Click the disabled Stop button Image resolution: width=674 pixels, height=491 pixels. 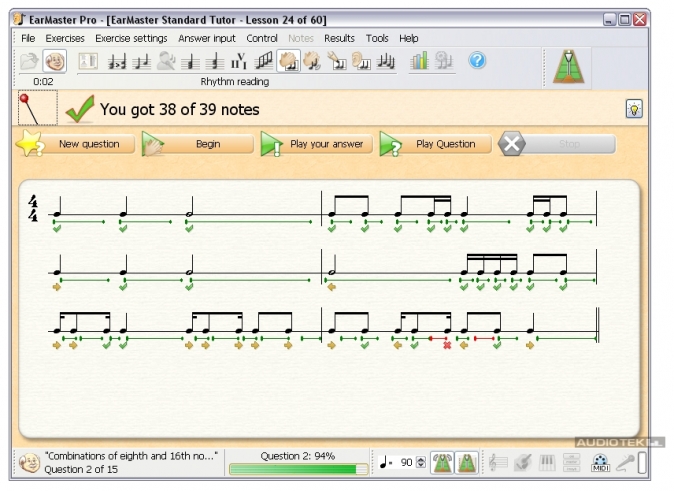(557, 144)
